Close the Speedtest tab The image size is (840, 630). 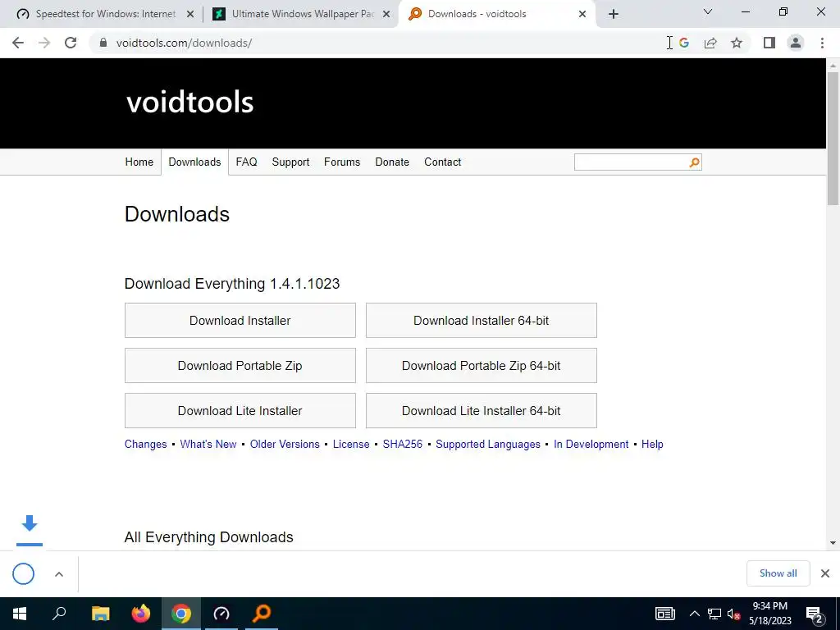tap(190, 14)
